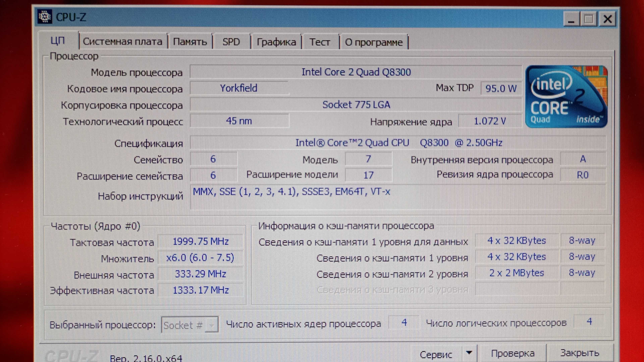The image size is (644, 362).
Task: Go to the Графика tab
Action: pyautogui.click(x=276, y=42)
